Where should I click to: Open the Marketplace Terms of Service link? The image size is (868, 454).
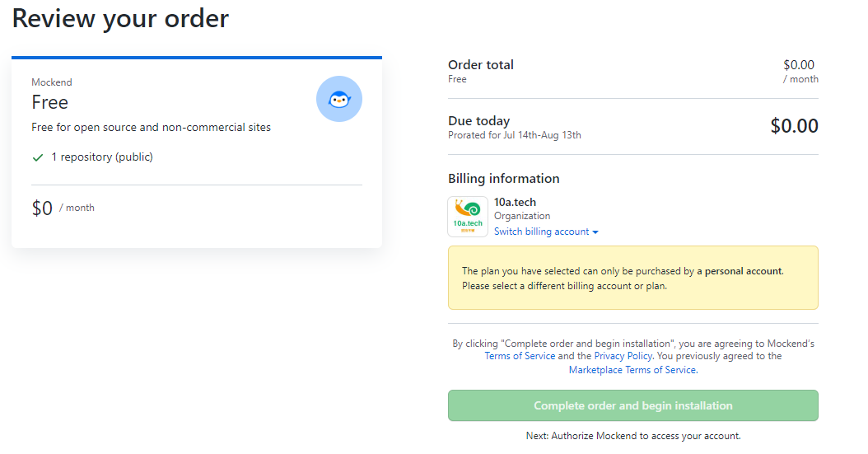[632, 370]
